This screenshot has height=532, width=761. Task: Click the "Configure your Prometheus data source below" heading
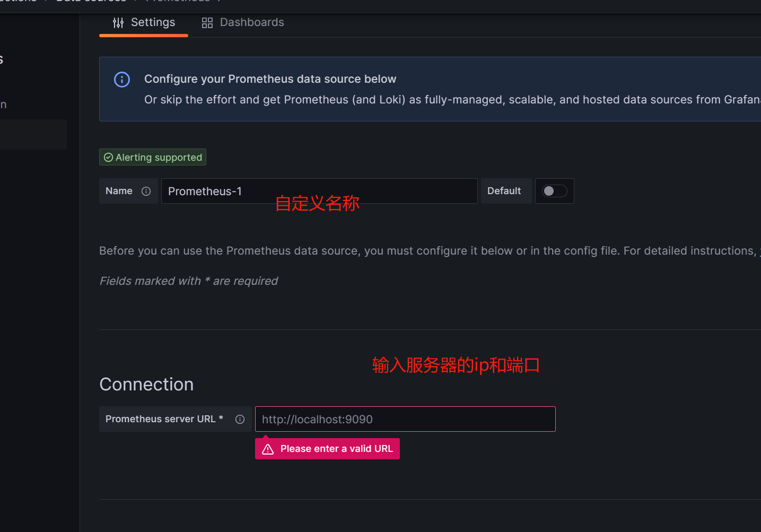click(270, 79)
